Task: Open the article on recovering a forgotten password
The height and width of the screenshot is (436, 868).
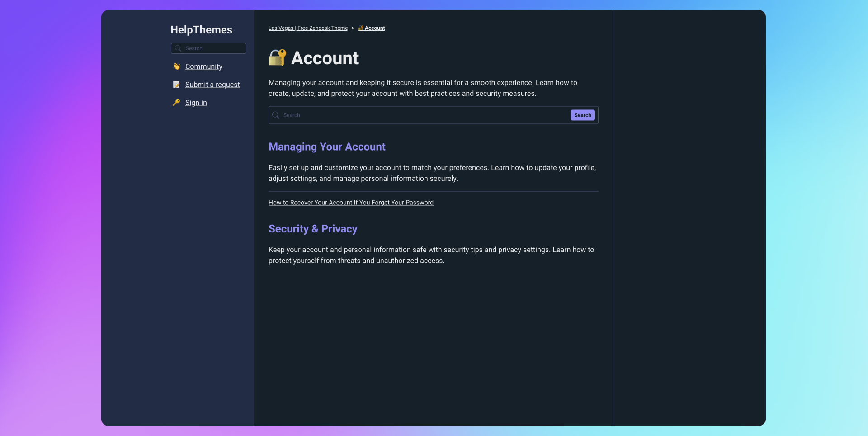Action: coord(351,203)
